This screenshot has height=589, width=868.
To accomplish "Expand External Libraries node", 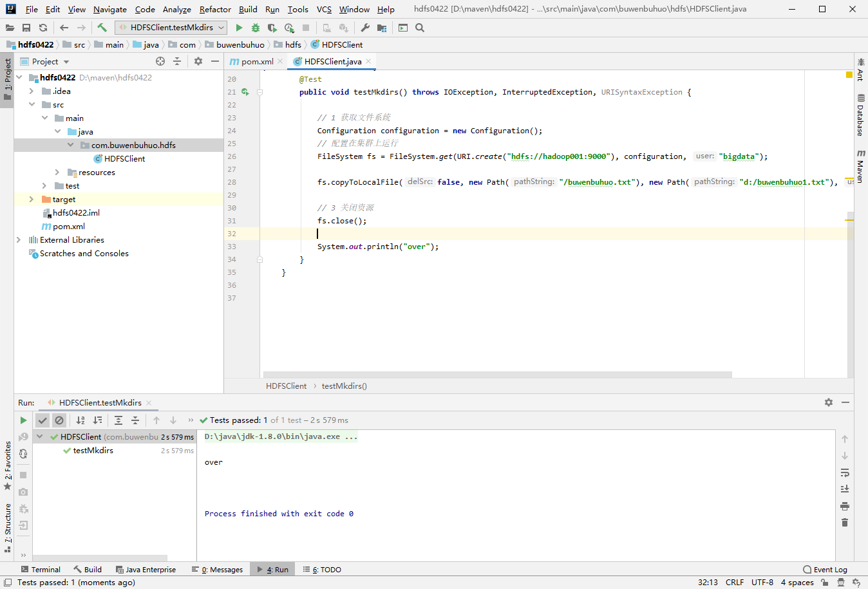I will 18,240.
